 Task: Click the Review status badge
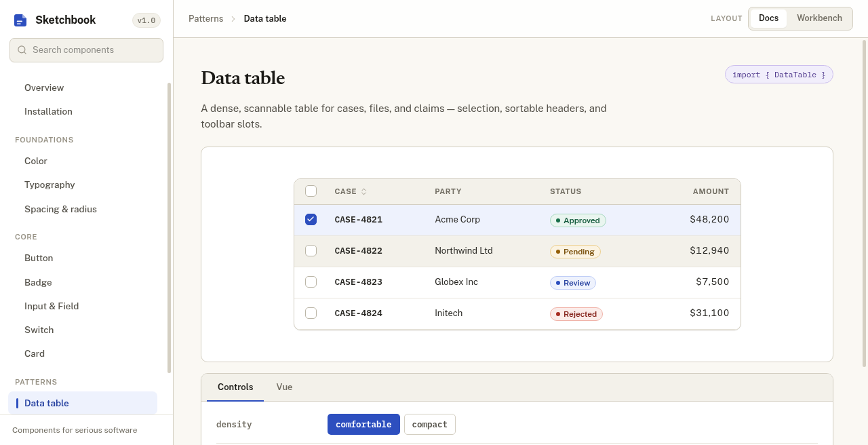coord(573,283)
